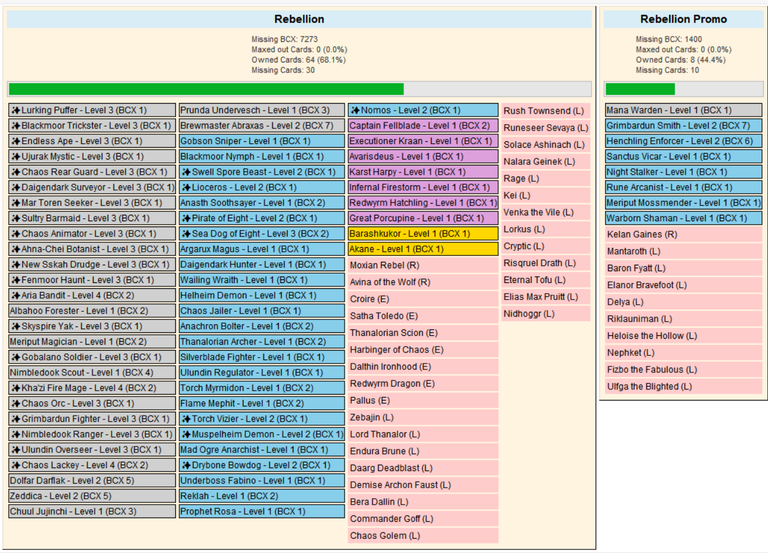Click the missing card Moxian Rebel (R)
768x553 pixels.
[423, 265]
